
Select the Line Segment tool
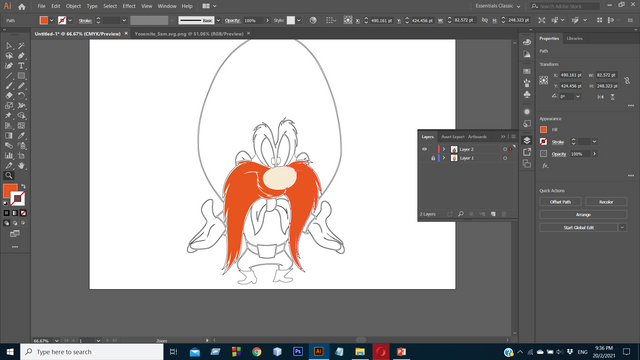[x=9, y=76]
